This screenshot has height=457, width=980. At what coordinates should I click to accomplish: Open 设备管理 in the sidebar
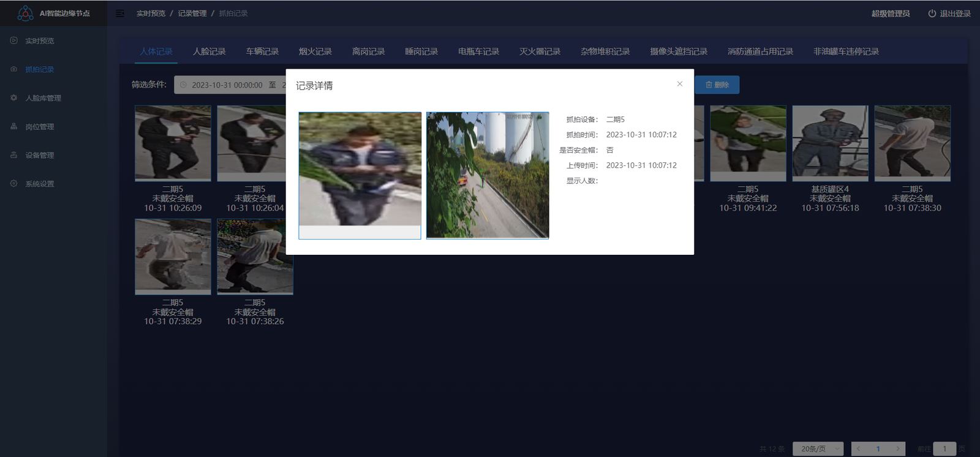(40, 156)
